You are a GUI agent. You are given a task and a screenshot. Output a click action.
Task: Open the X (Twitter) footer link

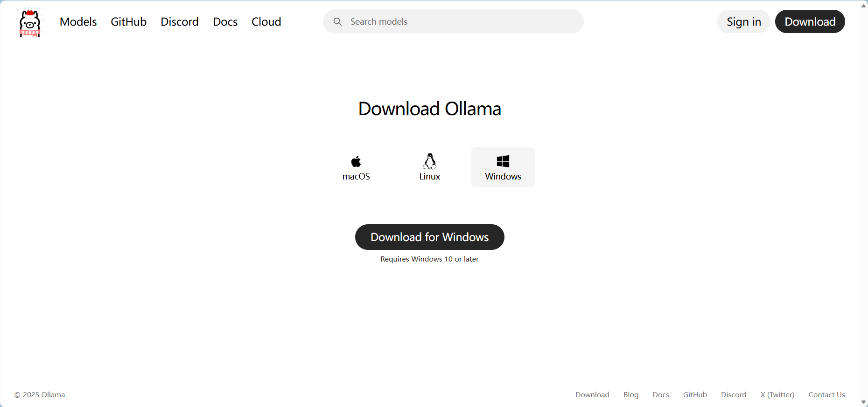777,394
